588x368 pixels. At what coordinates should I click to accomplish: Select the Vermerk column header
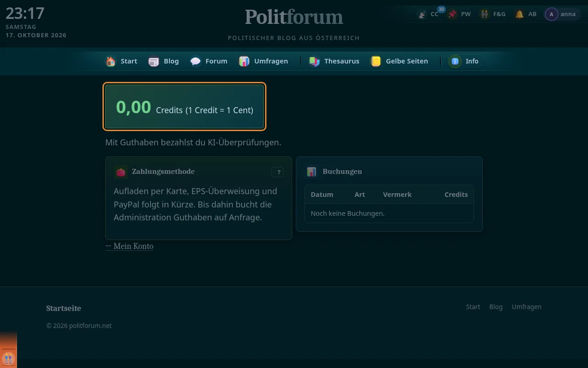(x=397, y=195)
